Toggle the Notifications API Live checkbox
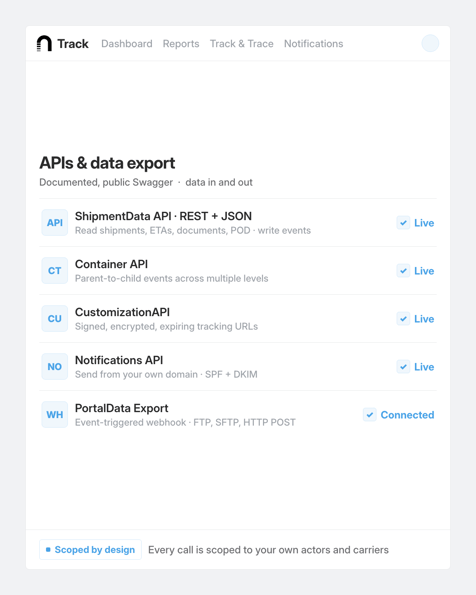 pyautogui.click(x=403, y=367)
